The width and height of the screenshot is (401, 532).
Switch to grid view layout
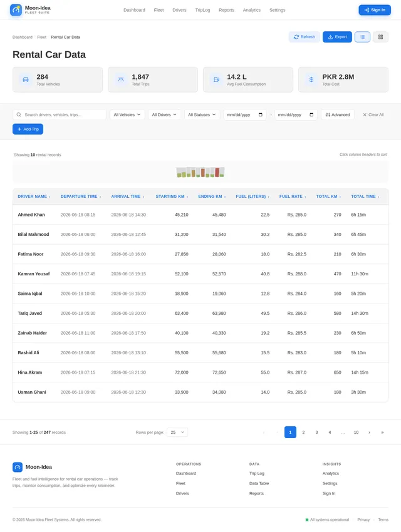click(x=380, y=37)
